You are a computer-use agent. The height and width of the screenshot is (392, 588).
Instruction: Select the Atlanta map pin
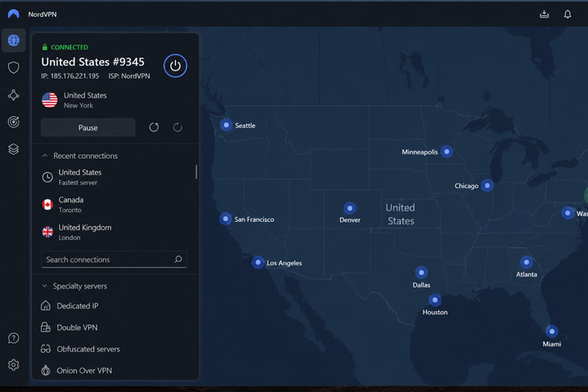pyautogui.click(x=526, y=262)
